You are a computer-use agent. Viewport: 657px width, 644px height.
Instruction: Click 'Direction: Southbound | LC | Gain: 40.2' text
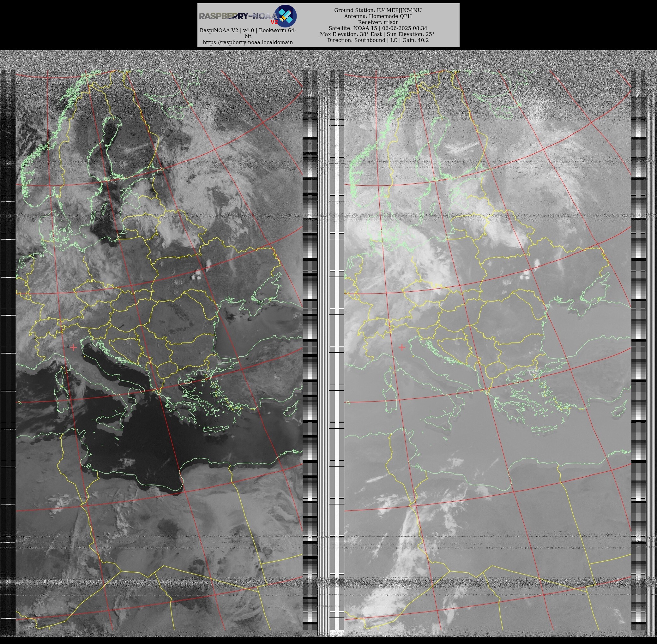tap(378, 40)
